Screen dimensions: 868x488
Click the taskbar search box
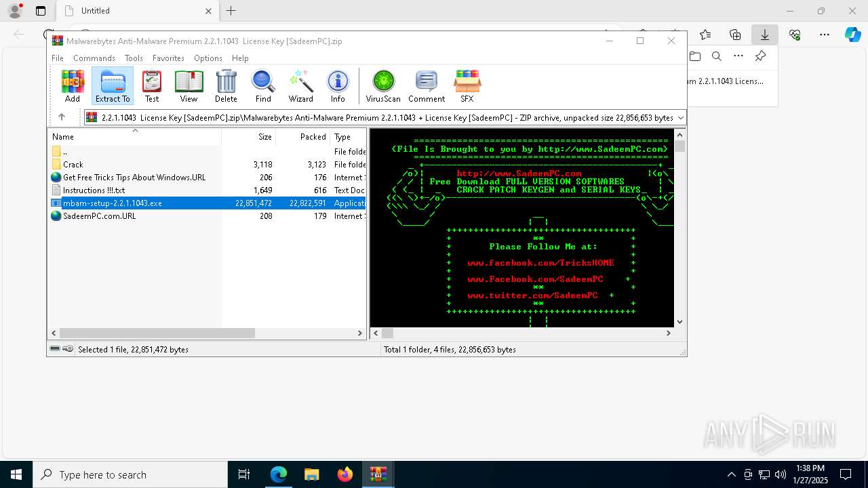point(130,474)
